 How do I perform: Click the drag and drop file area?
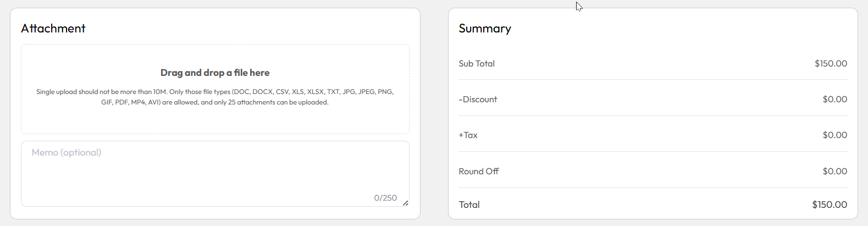[x=215, y=89]
